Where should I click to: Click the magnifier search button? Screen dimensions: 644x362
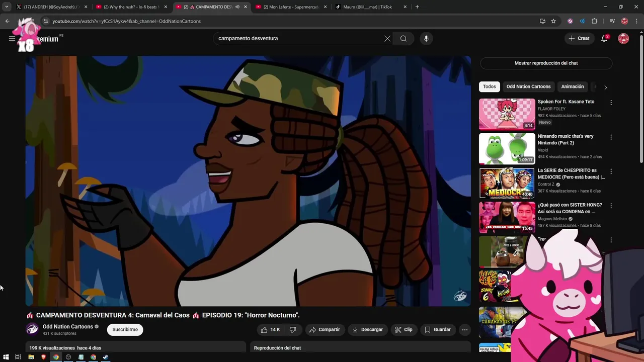(x=404, y=38)
